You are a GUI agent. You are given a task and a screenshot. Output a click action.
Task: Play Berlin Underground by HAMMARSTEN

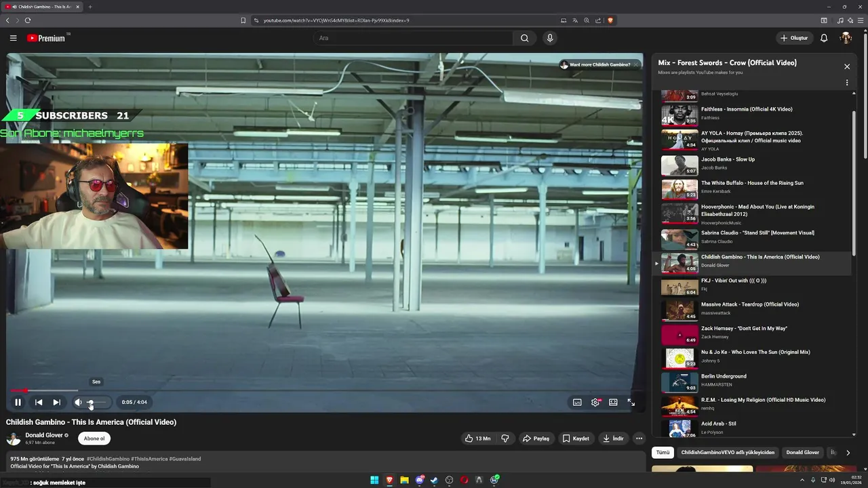click(x=753, y=382)
